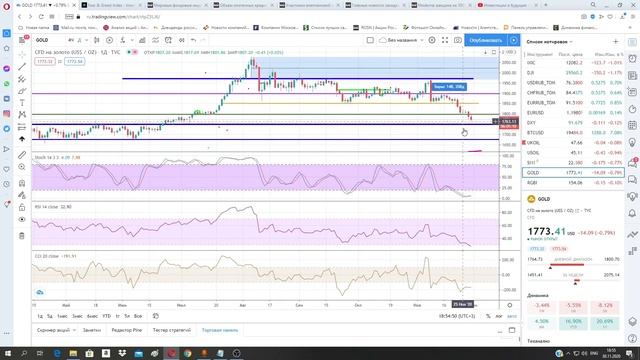640x360 pixels.
Task: Open the economic calendar icon
Action: pos(632,125)
